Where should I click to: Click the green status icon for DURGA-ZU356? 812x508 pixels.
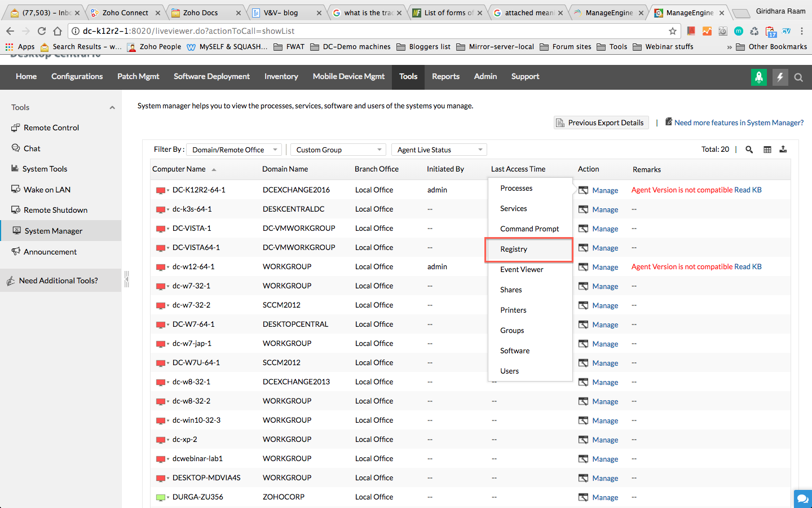coord(160,497)
